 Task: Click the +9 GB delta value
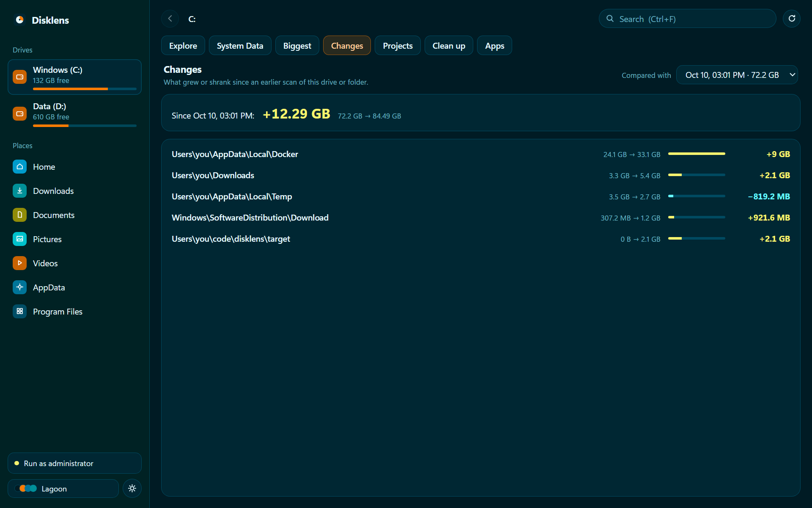[x=778, y=154]
